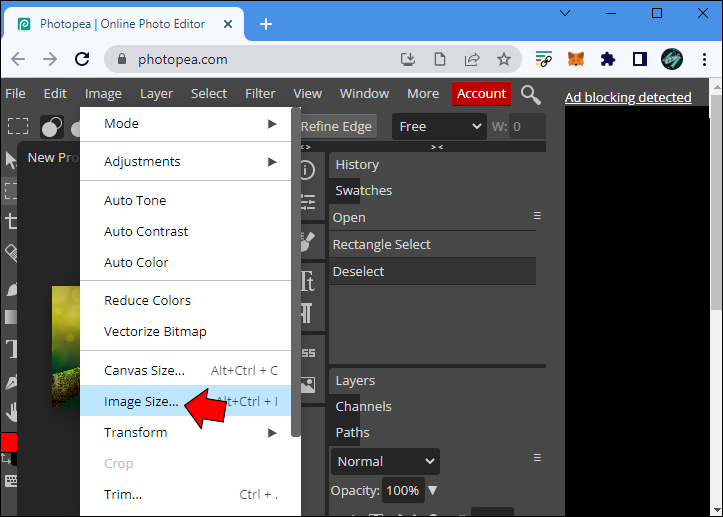Click the search magnifier icon
The height and width of the screenshot is (517, 723).
tap(531, 95)
